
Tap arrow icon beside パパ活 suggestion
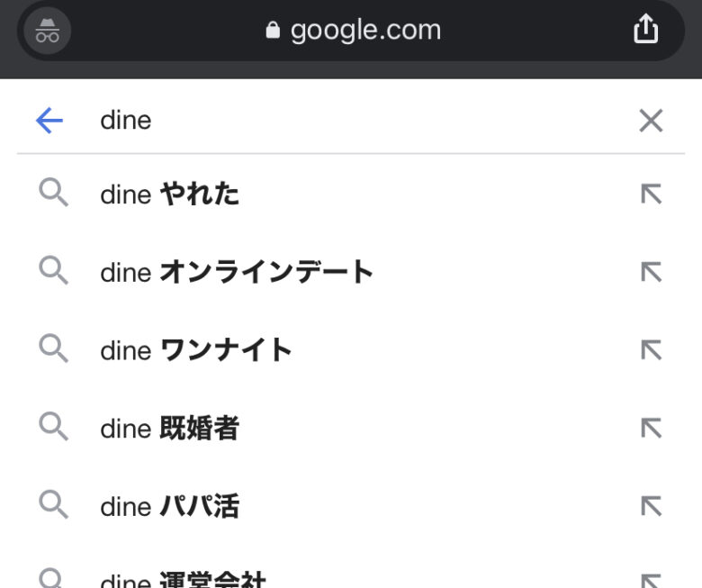(650, 506)
